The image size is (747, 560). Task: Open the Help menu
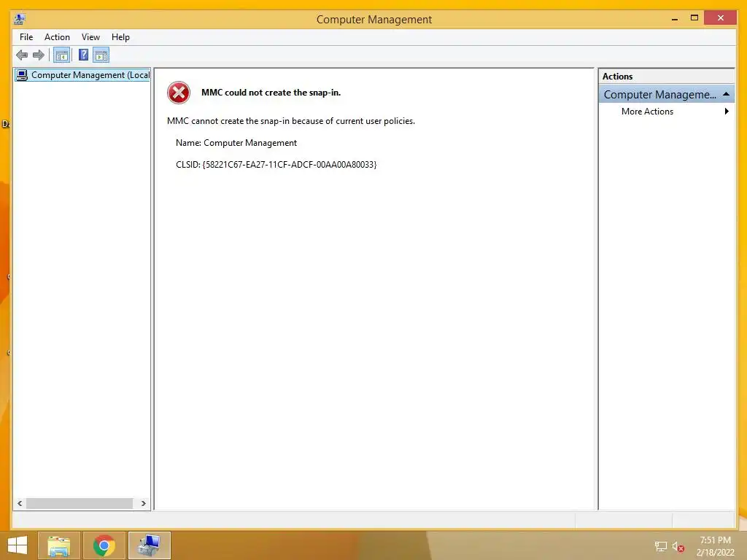coord(120,37)
